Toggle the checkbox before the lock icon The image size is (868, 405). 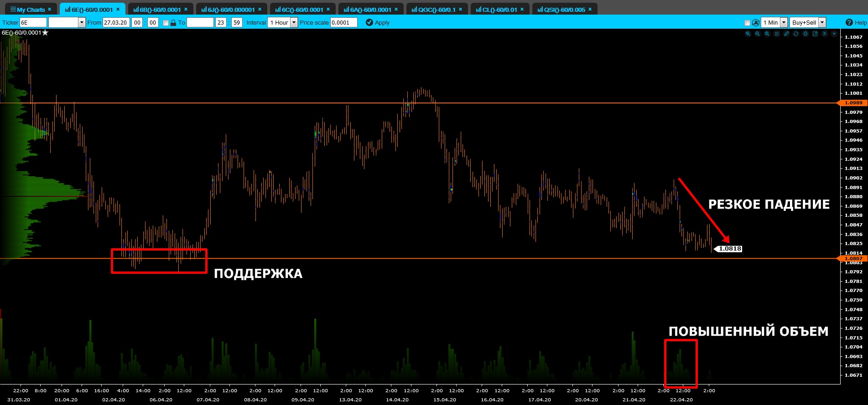(x=166, y=23)
